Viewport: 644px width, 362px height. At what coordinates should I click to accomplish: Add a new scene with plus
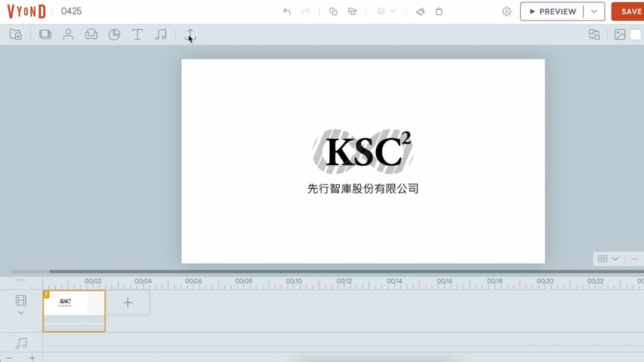(128, 303)
